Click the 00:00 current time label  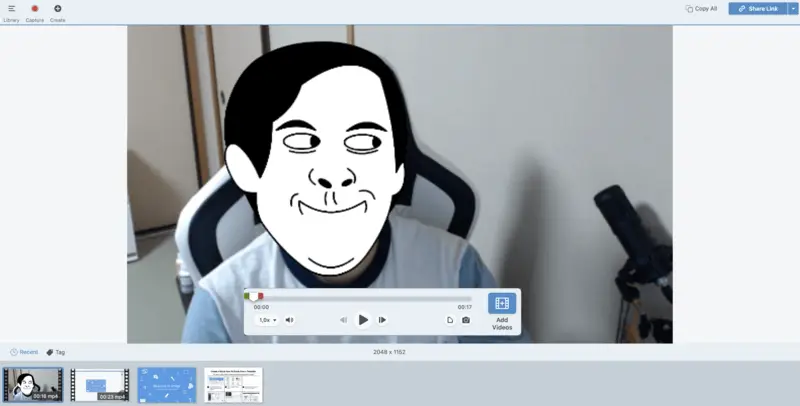click(x=261, y=307)
